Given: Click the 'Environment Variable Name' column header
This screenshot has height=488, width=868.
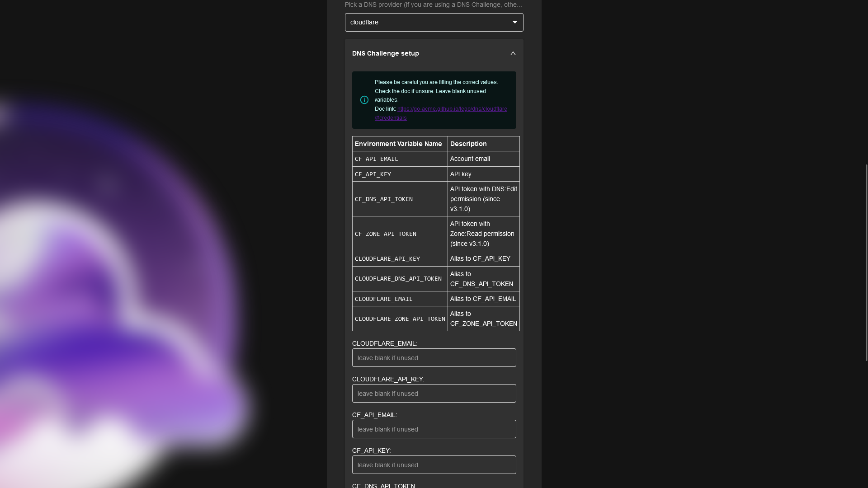Looking at the screenshot, I should pyautogui.click(x=400, y=144).
